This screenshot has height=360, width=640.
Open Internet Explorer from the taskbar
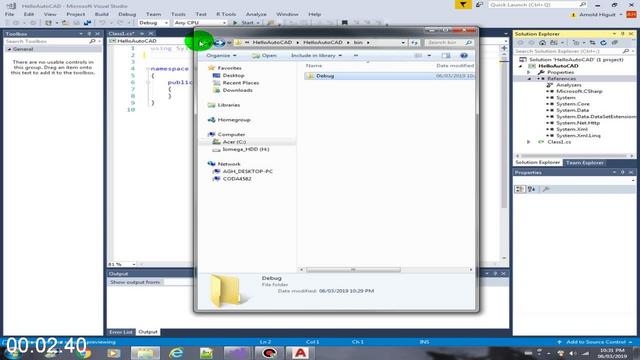pyautogui.click(x=176, y=353)
